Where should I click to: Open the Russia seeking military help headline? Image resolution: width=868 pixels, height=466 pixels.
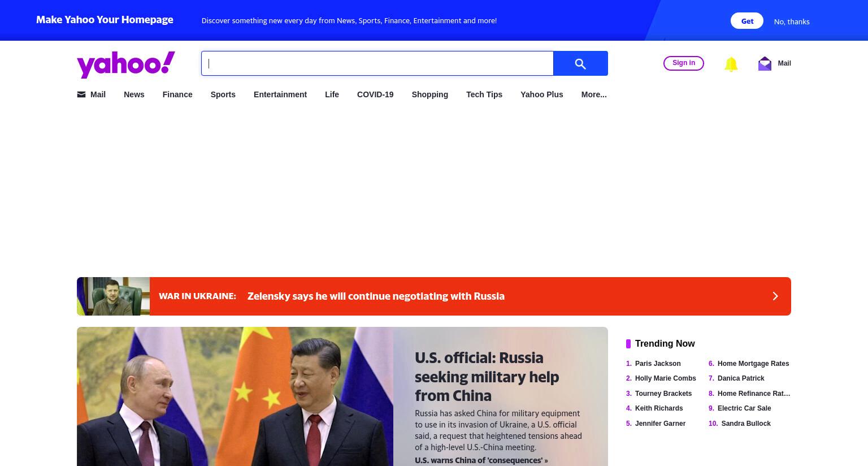(487, 377)
